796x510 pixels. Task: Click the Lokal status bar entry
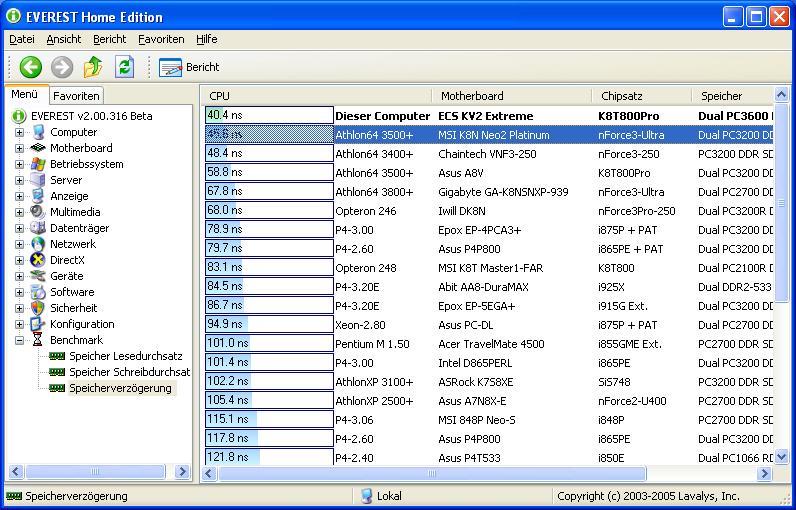point(381,496)
